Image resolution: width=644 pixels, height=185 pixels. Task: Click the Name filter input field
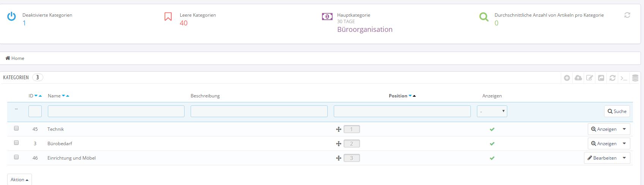point(116,111)
